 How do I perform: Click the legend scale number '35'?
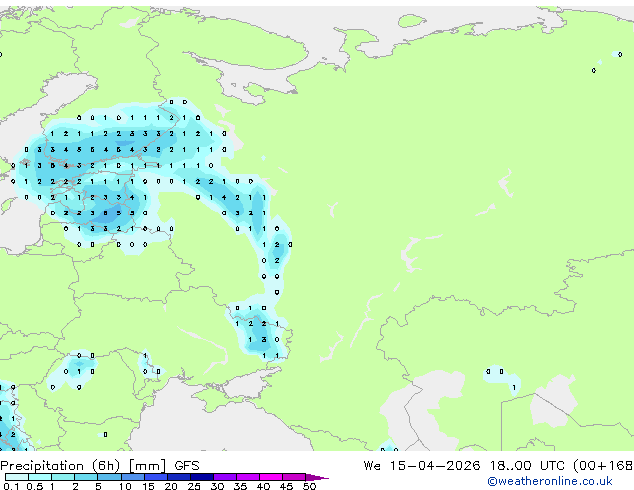241,486
